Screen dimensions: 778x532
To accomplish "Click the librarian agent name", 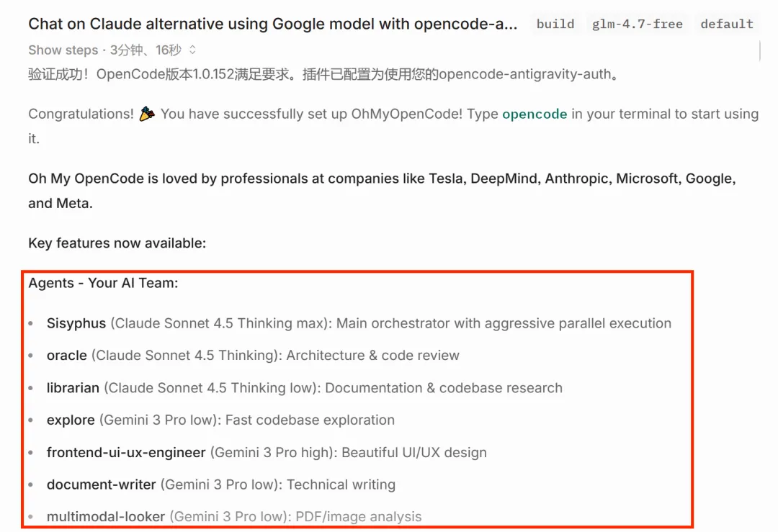I will pos(73,388).
